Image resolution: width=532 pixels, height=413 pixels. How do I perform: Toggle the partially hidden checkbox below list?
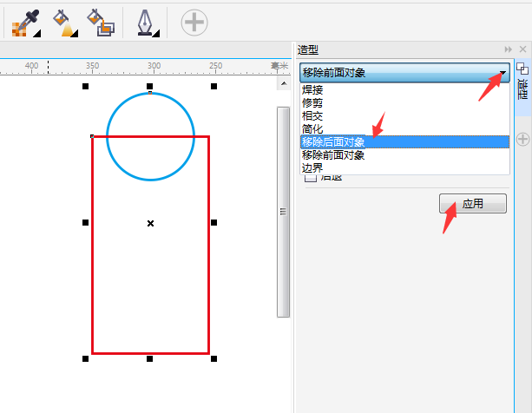point(311,179)
